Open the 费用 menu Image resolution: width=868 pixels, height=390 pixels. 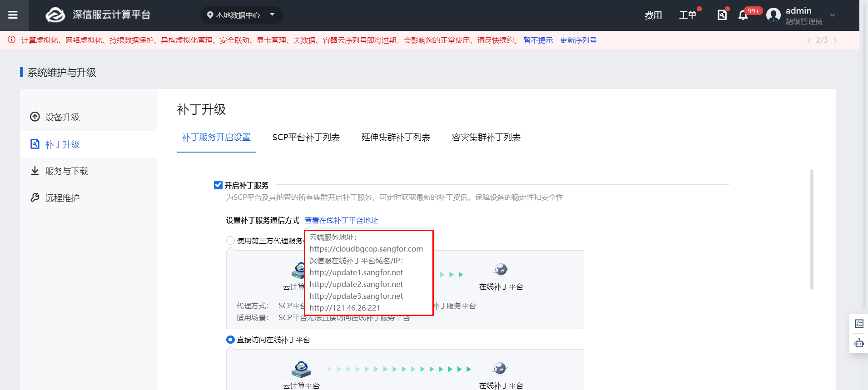653,15
